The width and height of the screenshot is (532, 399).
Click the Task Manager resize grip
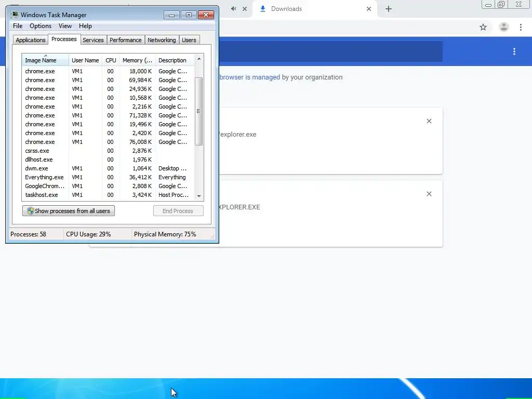(x=212, y=236)
